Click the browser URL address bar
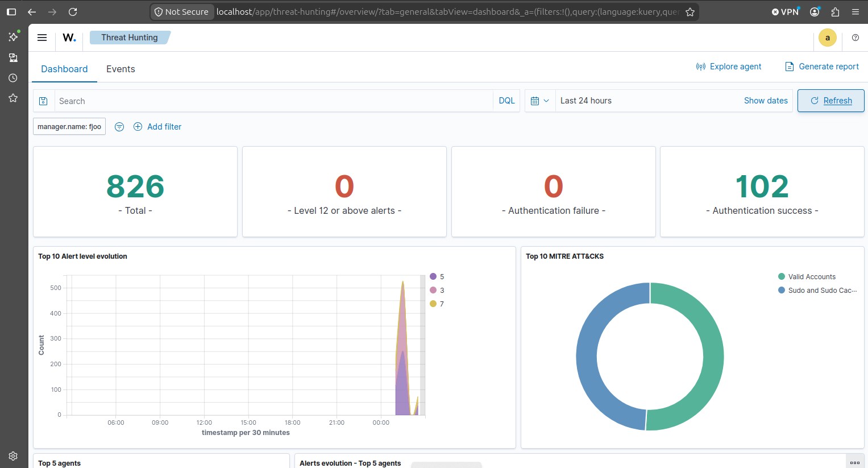 [448, 12]
